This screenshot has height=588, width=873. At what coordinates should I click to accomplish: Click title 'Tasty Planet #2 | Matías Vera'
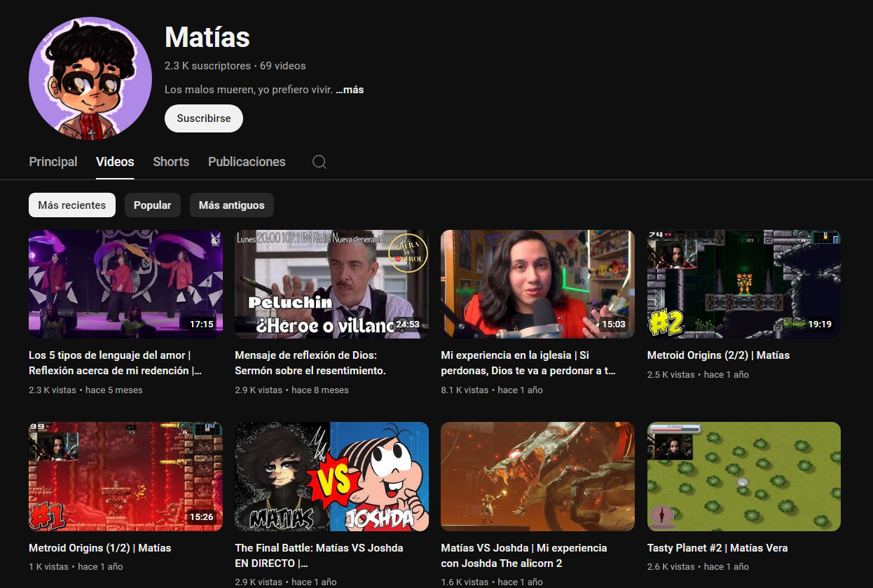click(x=717, y=547)
